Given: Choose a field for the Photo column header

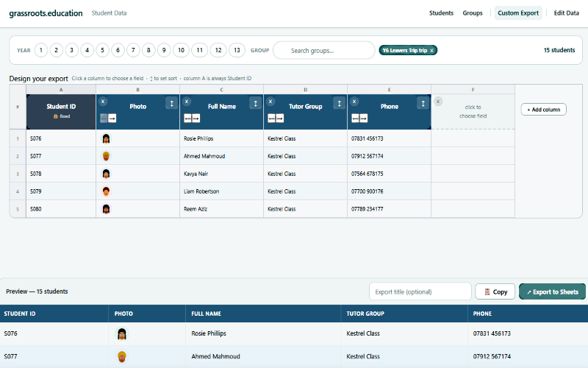Looking at the screenshot, I should [x=138, y=107].
